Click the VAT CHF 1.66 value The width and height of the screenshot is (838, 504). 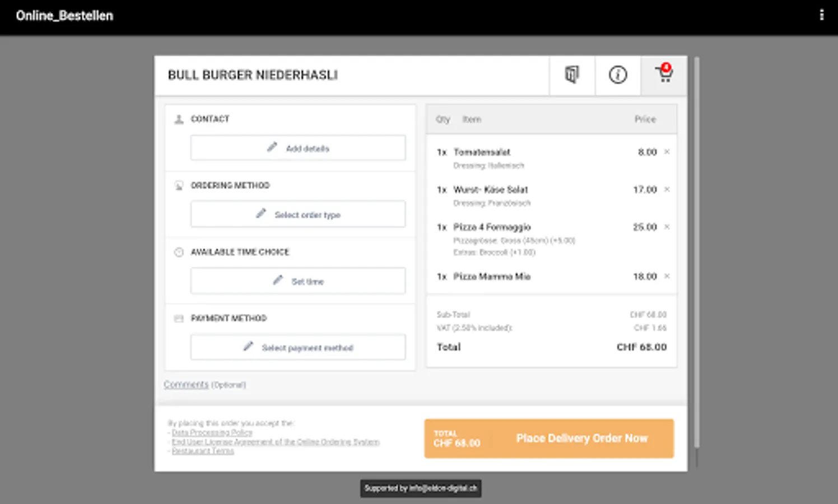tap(650, 328)
